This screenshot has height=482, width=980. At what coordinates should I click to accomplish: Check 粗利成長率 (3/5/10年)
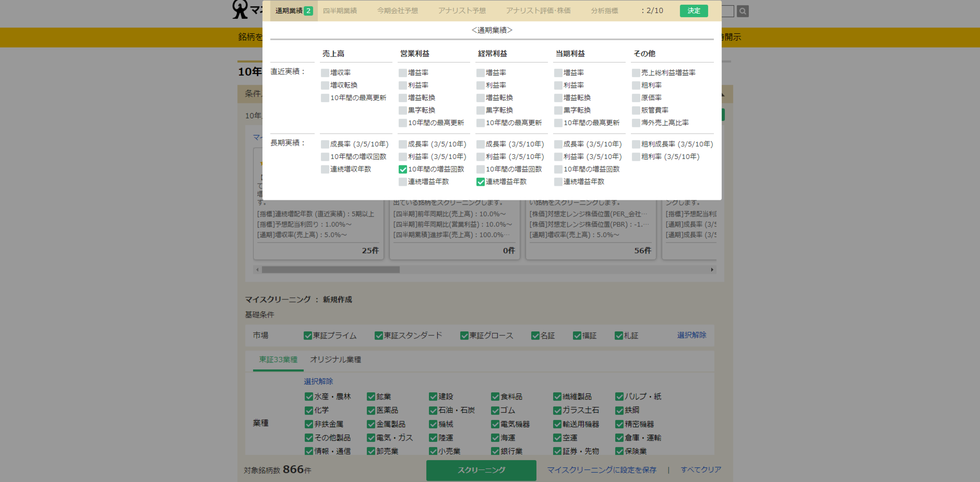pos(636,144)
